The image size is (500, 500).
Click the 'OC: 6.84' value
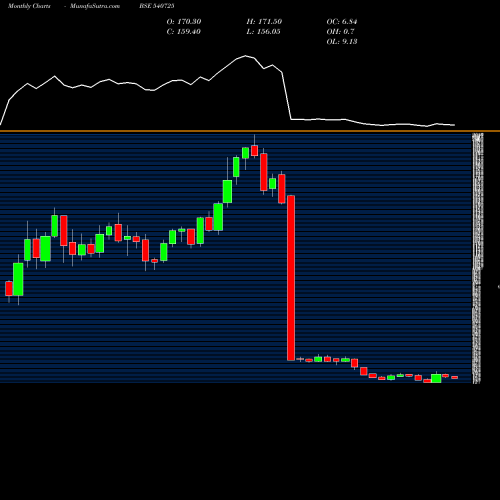[342, 22]
